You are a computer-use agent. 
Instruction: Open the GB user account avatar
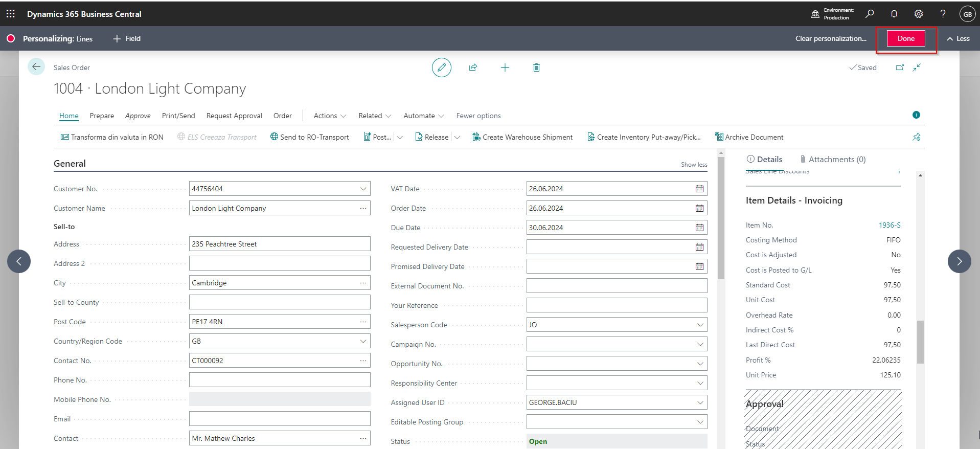967,14
